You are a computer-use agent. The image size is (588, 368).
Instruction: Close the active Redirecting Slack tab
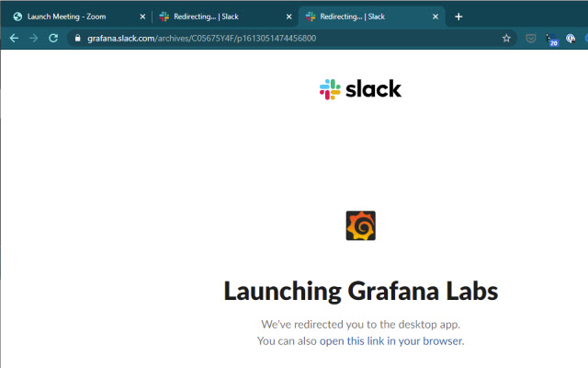435,17
